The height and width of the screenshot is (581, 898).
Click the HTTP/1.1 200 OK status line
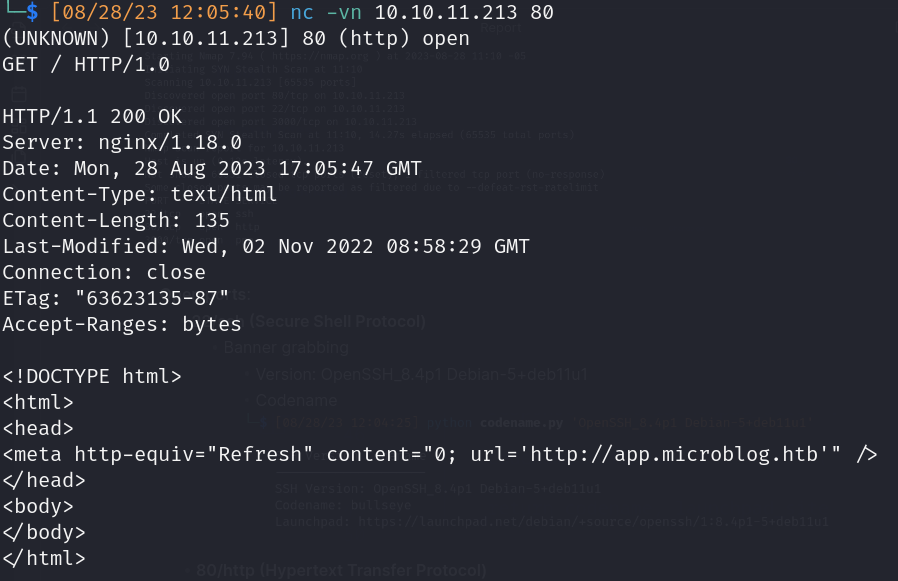(92, 116)
